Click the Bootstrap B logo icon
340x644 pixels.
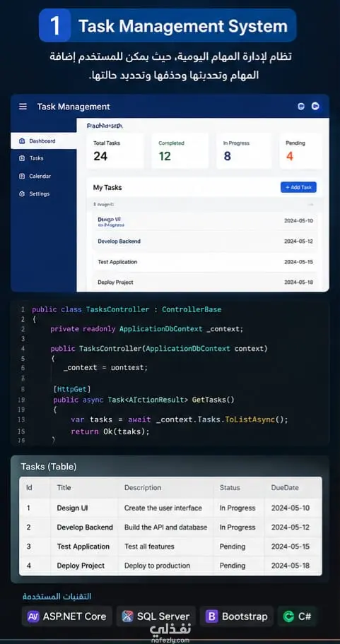click(212, 616)
